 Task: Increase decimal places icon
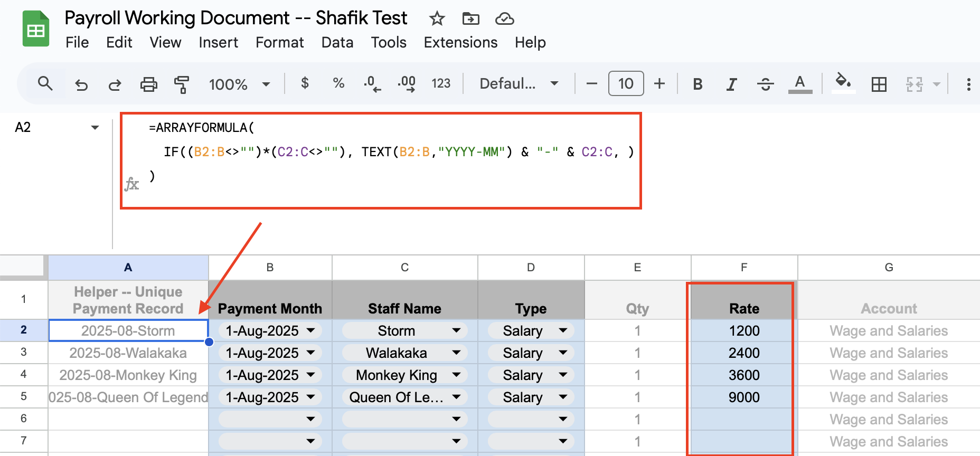pos(407,84)
